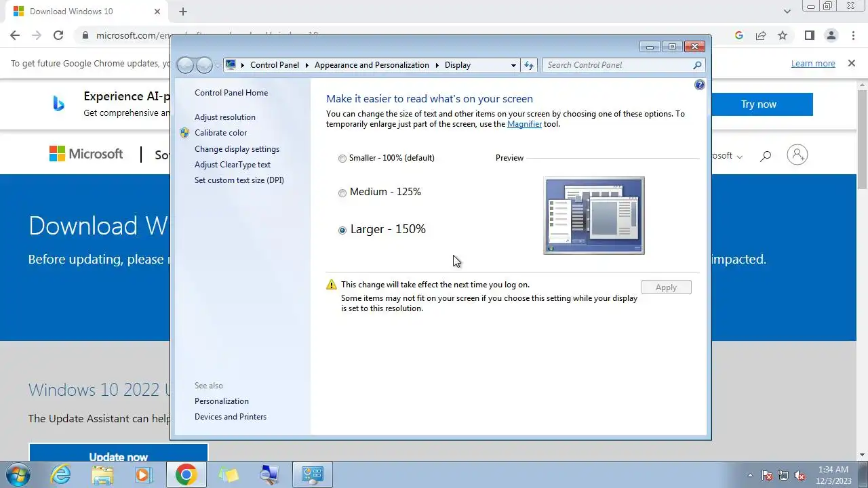Show hidden tray icons arrow
The width and height of the screenshot is (868, 488).
[750, 475]
